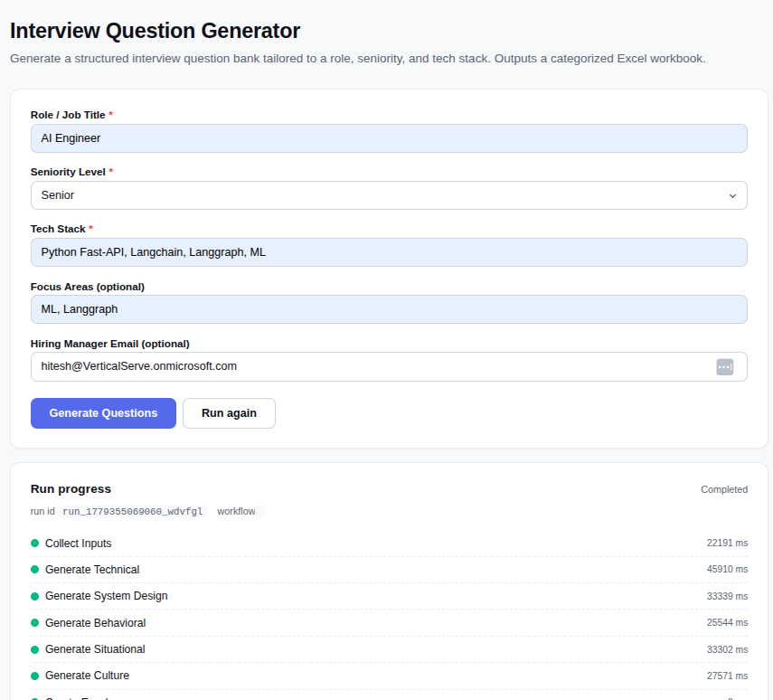Click the green dot beside Generate Technical
Screen dimensions: 773x700
click(x=35, y=569)
